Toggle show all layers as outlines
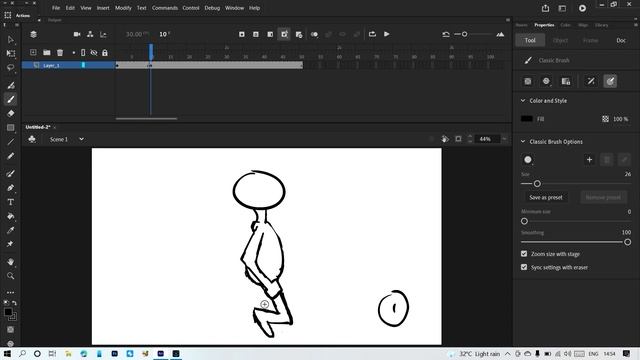The width and height of the screenshot is (640, 360). click(x=83, y=53)
